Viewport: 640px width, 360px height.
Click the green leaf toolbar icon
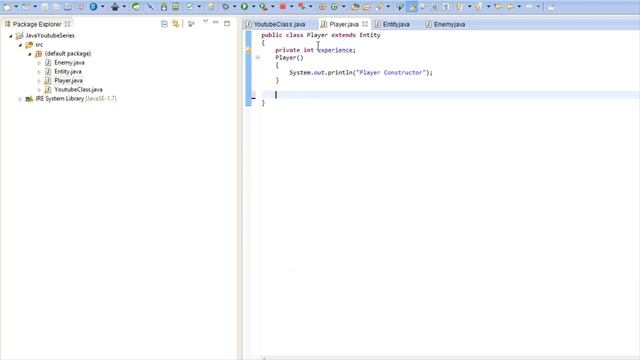(x=136, y=7)
